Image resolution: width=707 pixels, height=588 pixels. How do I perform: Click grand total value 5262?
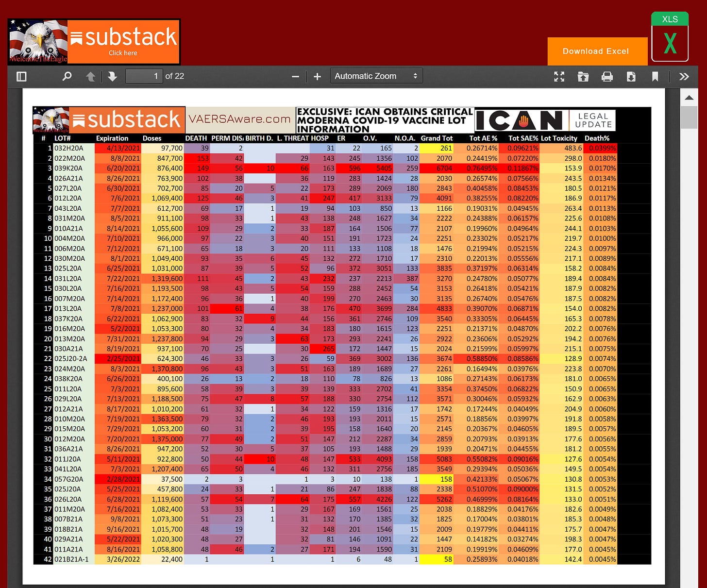tap(444, 499)
